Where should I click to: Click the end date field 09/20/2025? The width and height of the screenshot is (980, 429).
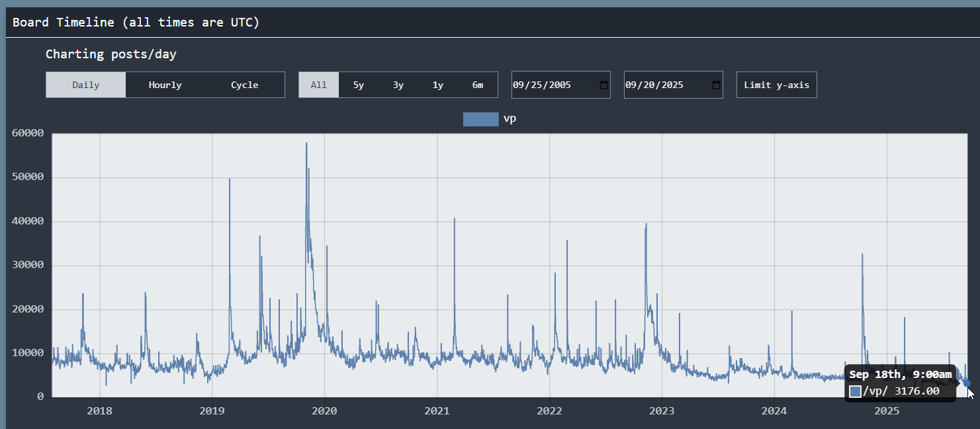coord(674,85)
